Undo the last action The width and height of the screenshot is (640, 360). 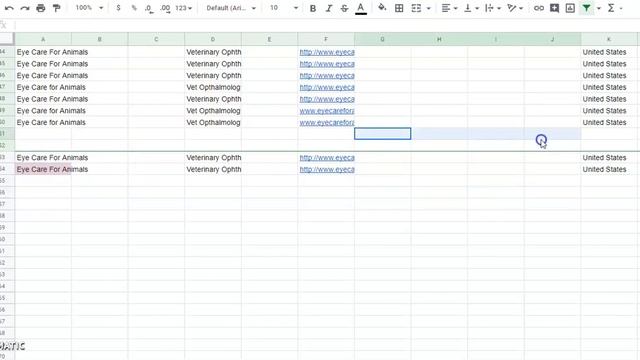pos(9,8)
